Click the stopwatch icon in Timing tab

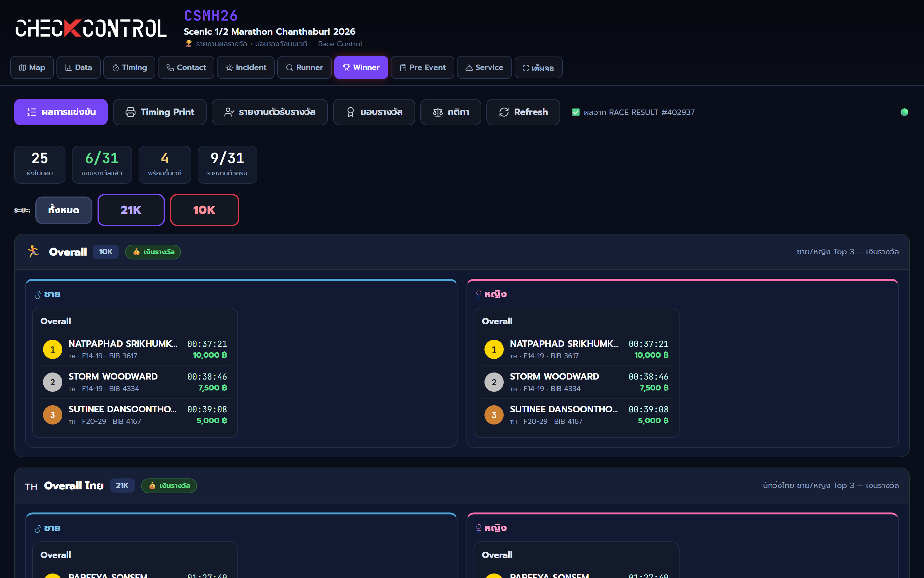click(x=115, y=68)
